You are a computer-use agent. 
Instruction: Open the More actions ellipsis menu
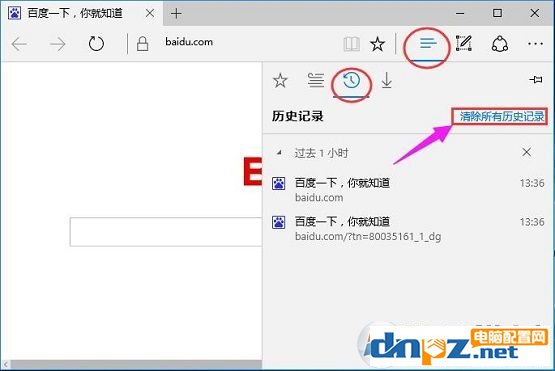pos(535,44)
